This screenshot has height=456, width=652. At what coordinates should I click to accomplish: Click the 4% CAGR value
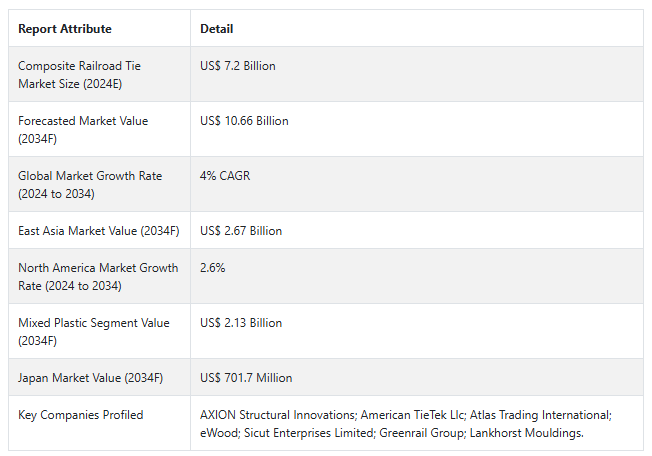coord(225,176)
